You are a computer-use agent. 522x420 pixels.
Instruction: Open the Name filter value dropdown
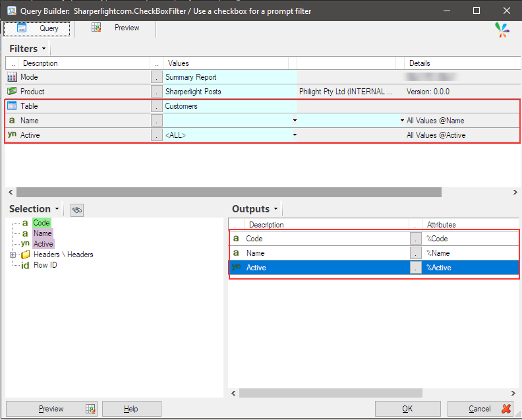[x=295, y=120]
